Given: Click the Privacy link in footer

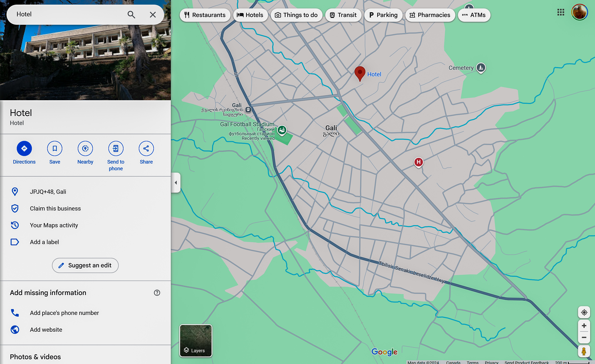Looking at the screenshot, I should click(491, 362).
